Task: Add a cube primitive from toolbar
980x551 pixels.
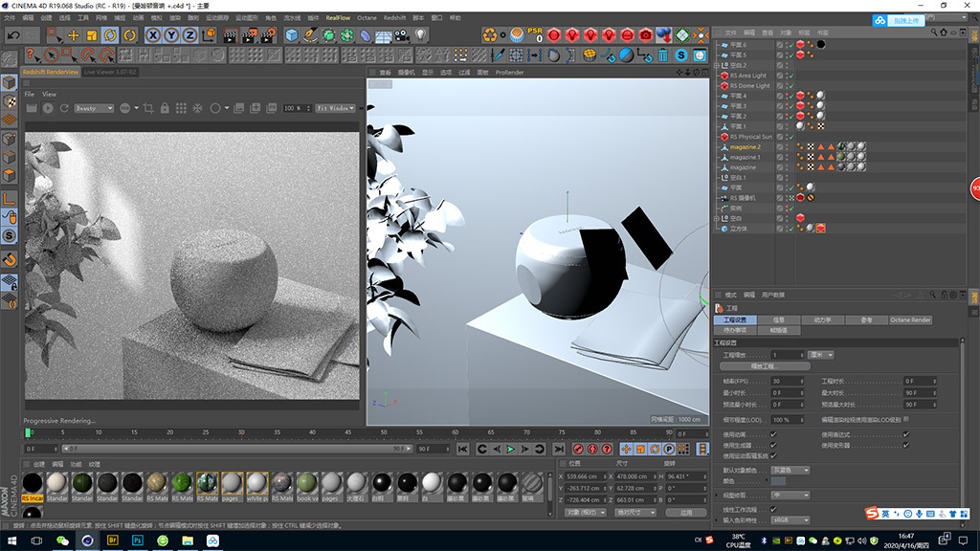Action: [x=292, y=34]
